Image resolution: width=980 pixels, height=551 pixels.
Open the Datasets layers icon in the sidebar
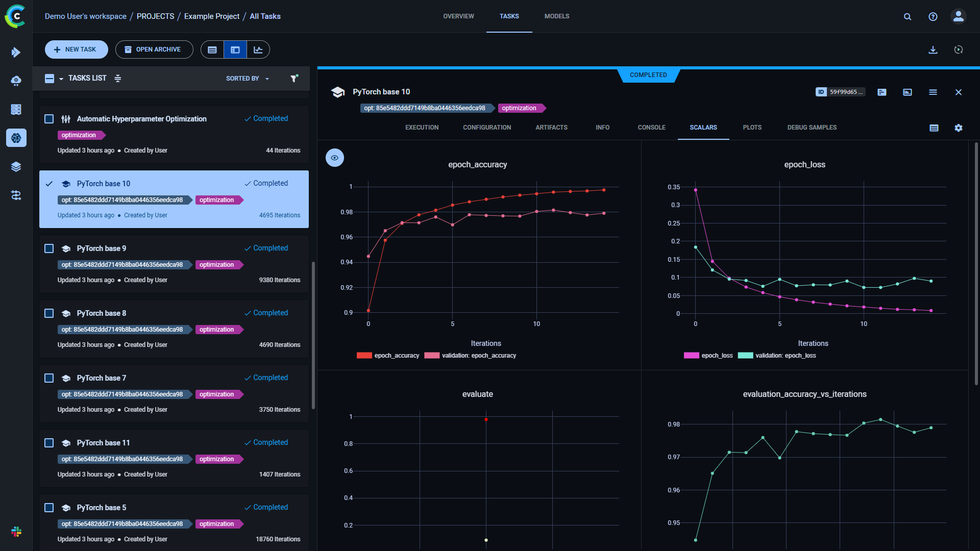[16, 166]
